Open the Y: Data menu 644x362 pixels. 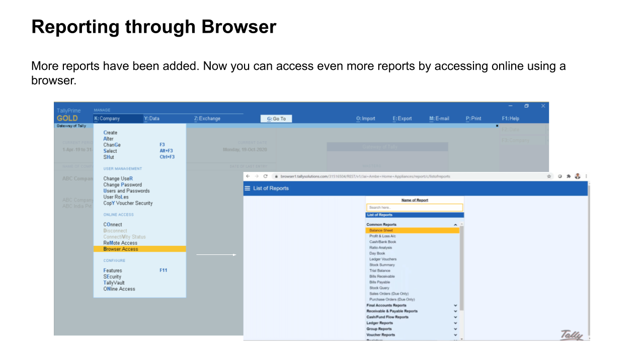(152, 119)
